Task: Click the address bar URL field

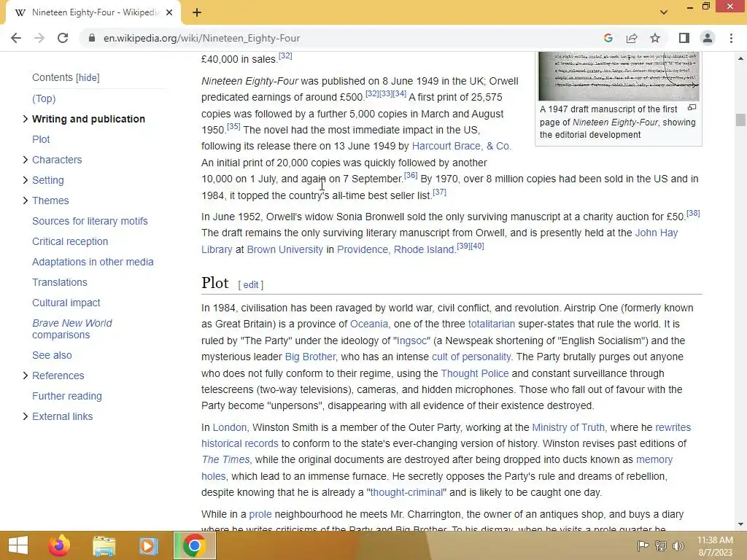Action: (x=333, y=38)
